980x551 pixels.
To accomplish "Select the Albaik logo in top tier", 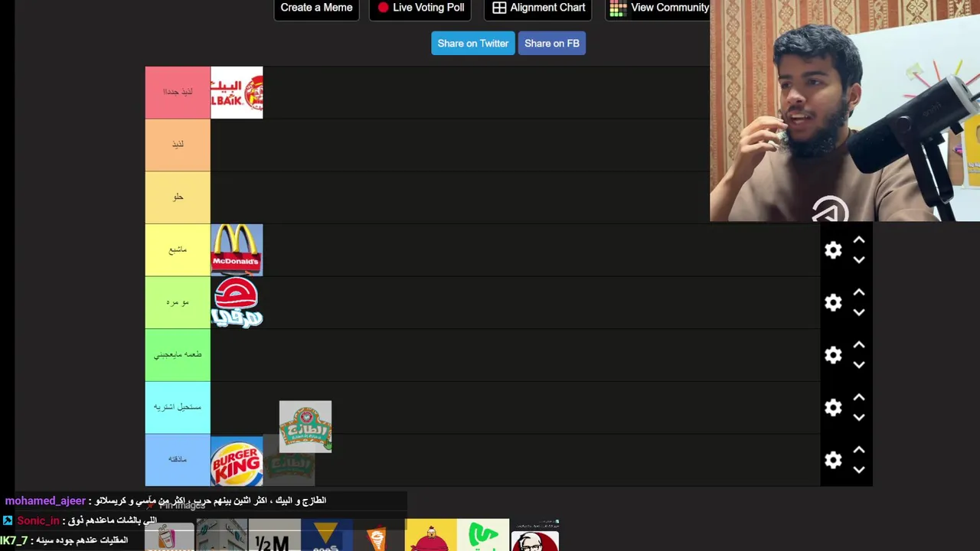I will [237, 93].
